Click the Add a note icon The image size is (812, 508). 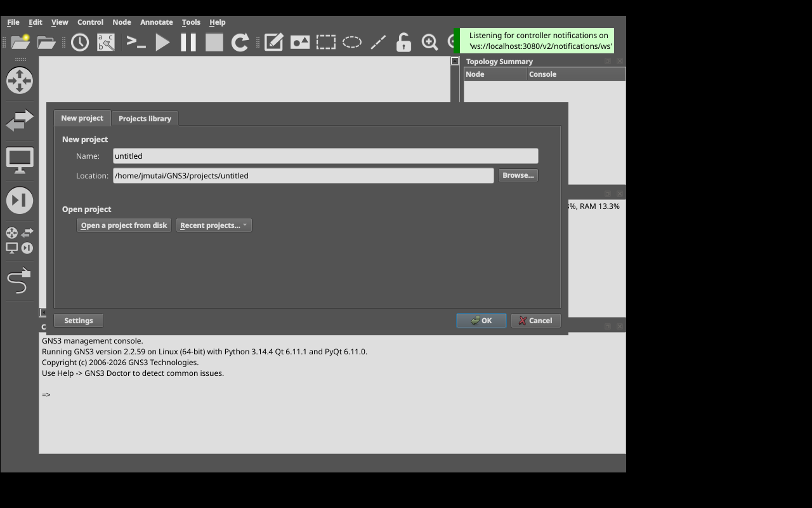pos(274,43)
